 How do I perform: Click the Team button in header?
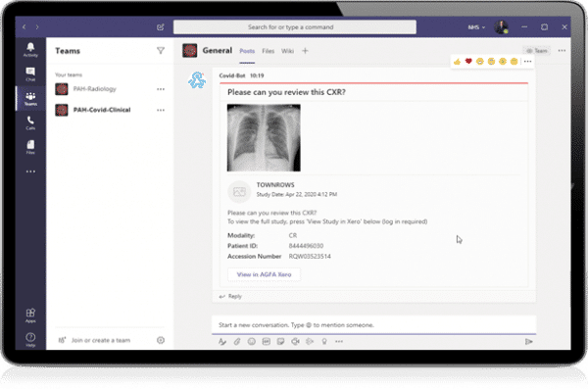[537, 51]
